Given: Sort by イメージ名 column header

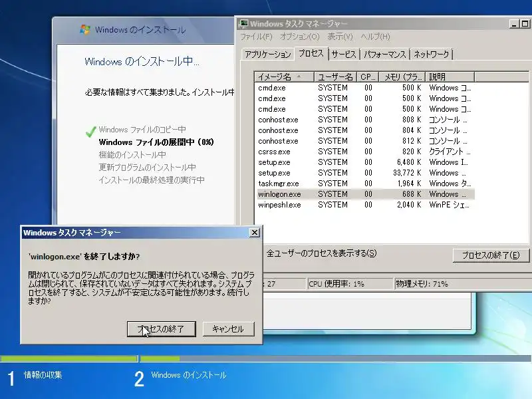Looking at the screenshot, I should point(285,77).
